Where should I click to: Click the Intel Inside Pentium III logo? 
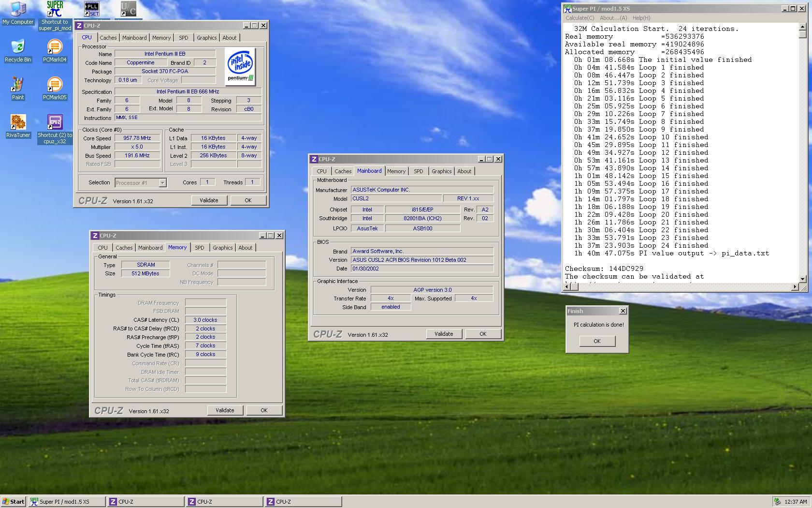(240, 67)
